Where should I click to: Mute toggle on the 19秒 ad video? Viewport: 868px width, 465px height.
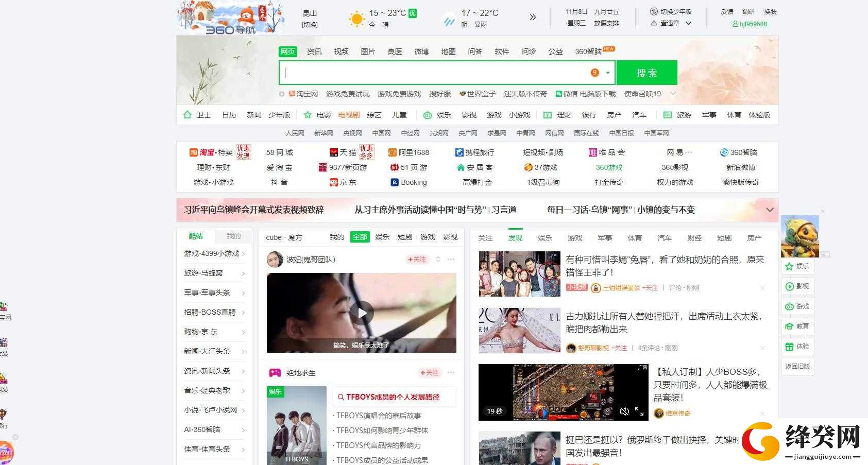[624, 411]
